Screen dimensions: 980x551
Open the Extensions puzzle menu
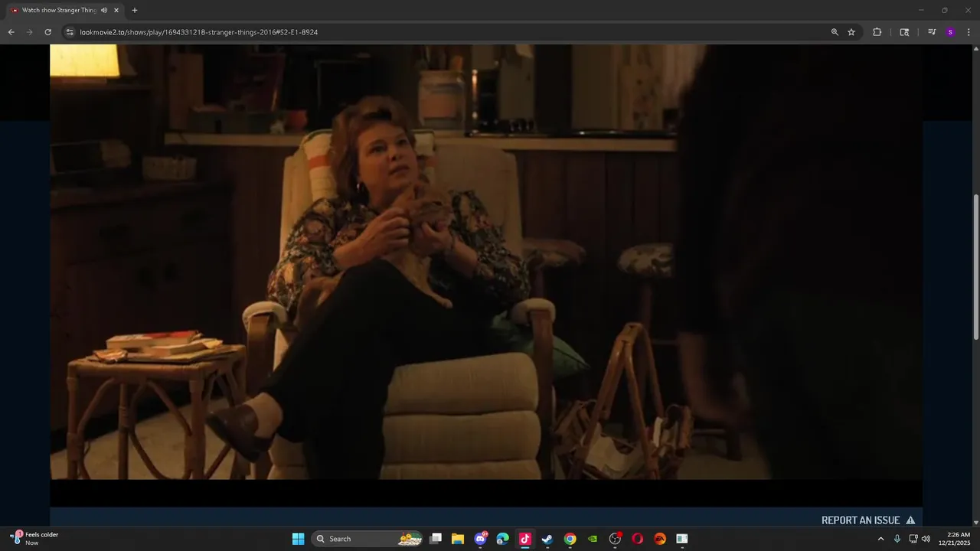pos(877,32)
